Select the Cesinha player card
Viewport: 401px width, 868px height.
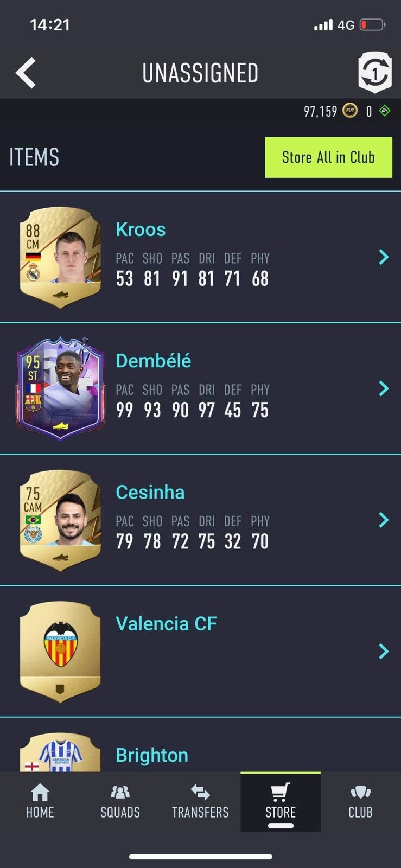60,520
